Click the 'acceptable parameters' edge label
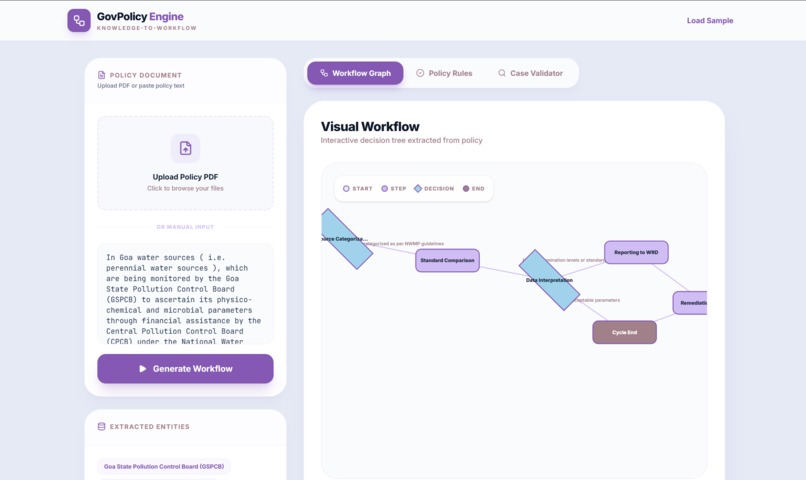 (597, 300)
